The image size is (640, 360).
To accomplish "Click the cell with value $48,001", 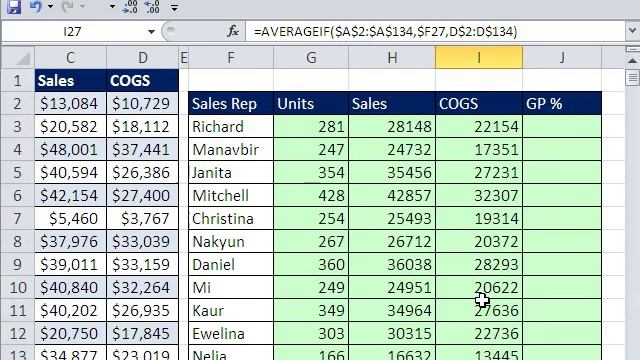I will [70, 149].
